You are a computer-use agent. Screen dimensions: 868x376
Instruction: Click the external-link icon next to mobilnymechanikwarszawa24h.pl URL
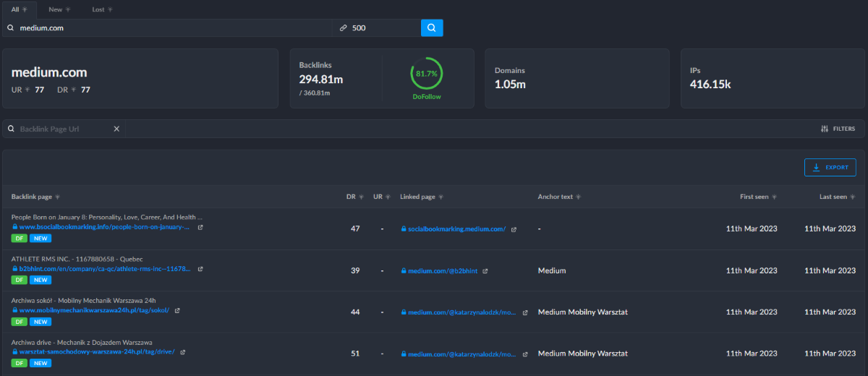coord(176,310)
